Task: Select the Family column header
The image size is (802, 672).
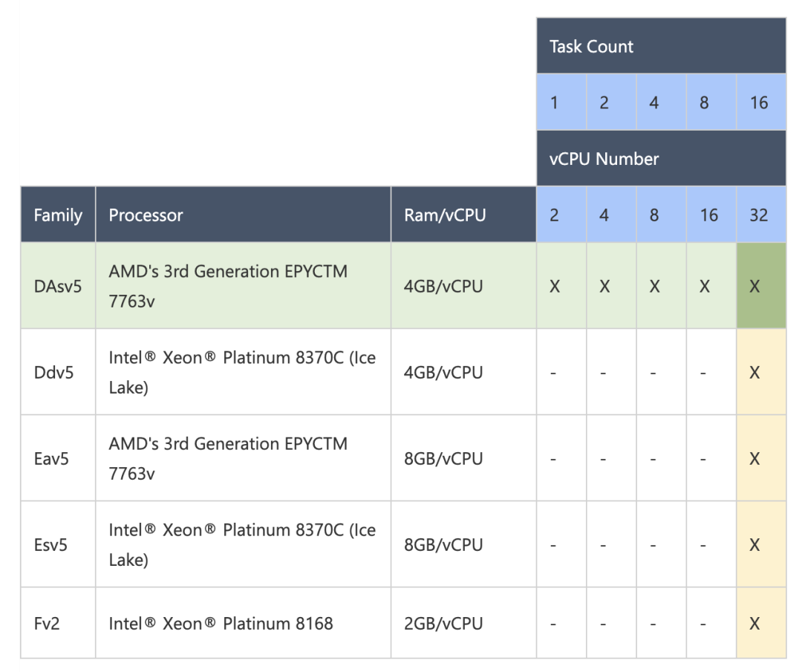Action: (x=58, y=215)
